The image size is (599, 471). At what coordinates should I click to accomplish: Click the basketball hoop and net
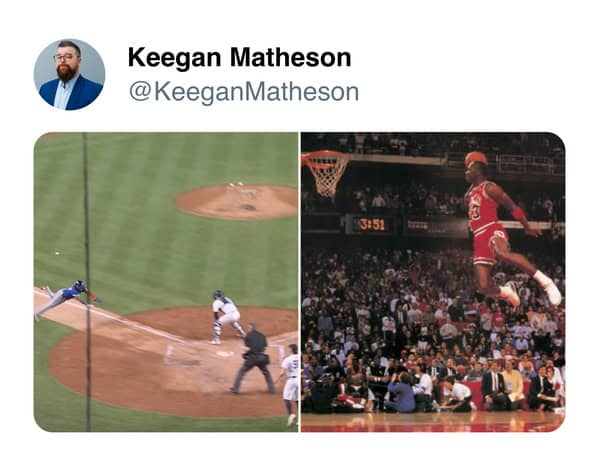[x=326, y=173]
